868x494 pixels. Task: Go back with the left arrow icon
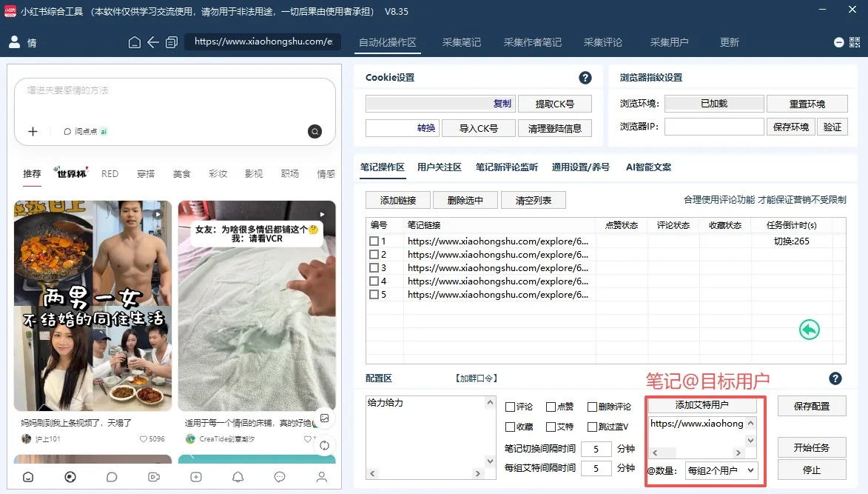click(152, 42)
